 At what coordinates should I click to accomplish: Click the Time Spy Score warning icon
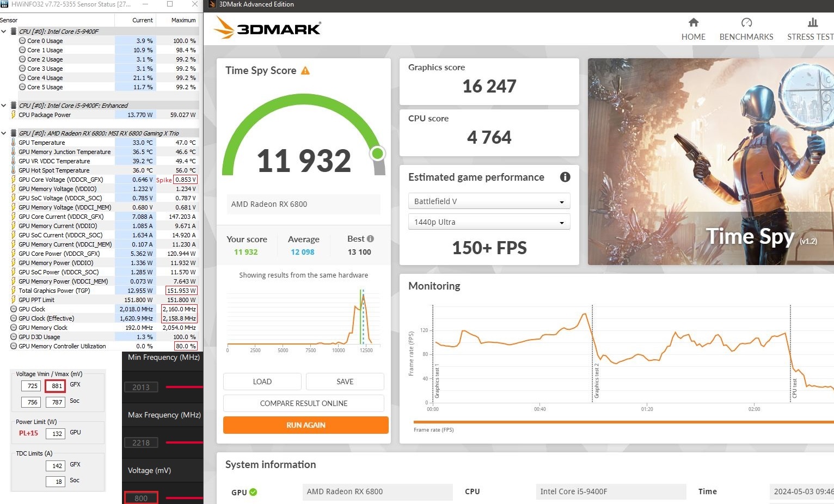click(x=305, y=71)
